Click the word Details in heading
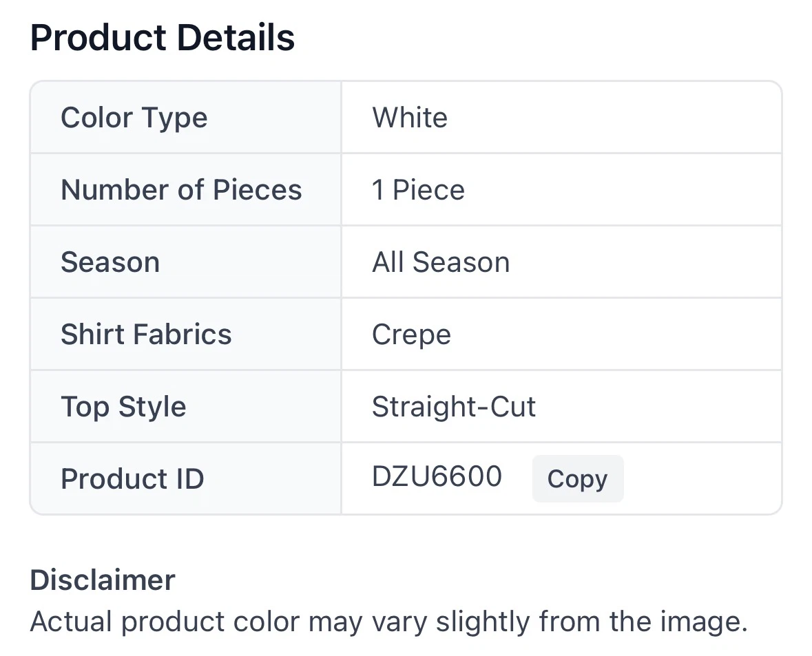 coord(236,37)
